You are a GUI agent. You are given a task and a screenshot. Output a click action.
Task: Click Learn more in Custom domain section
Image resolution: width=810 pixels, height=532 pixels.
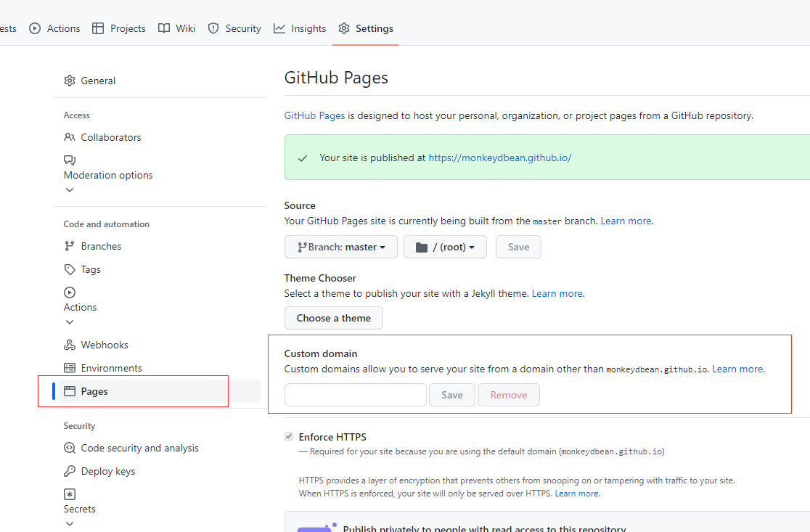point(737,369)
